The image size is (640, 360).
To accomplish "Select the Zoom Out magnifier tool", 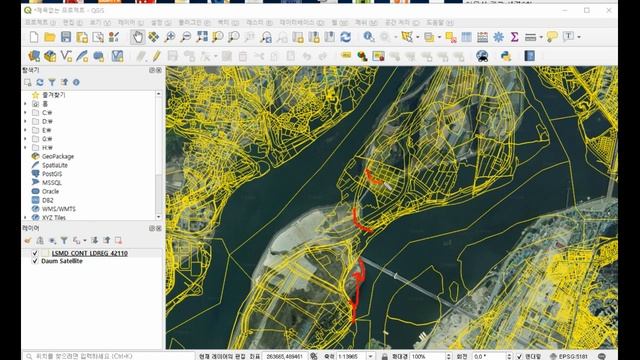I will click(x=186, y=37).
